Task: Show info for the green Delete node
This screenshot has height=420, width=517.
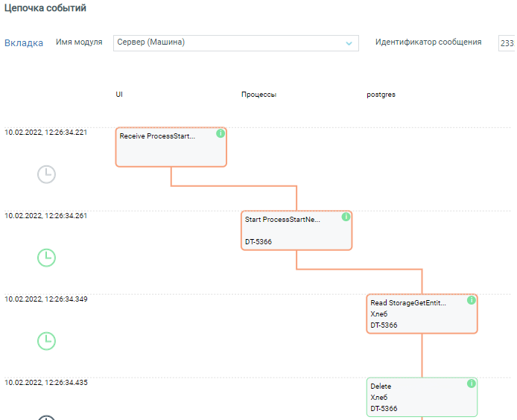Action: (471, 384)
